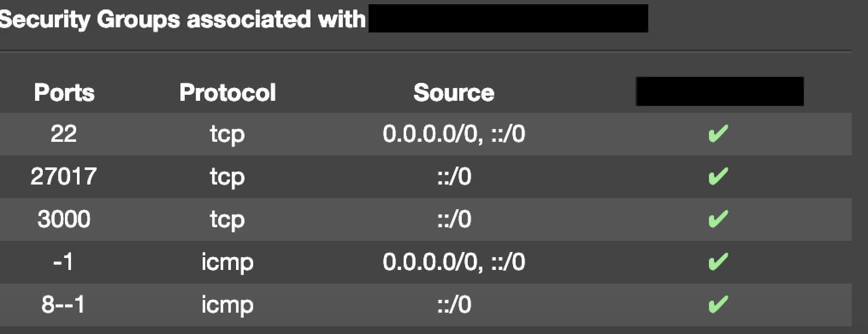Select the port 22 cell

pyautogui.click(x=64, y=134)
